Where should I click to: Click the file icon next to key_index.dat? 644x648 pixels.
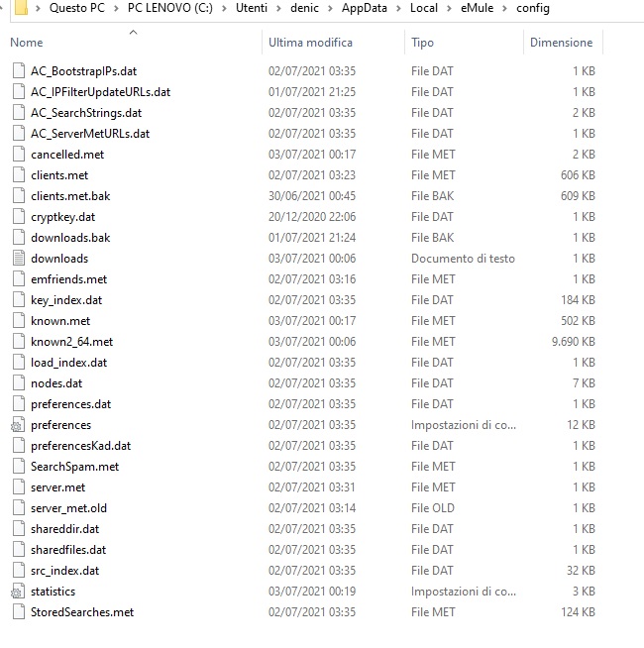pyautogui.click(x=19, y=299)
